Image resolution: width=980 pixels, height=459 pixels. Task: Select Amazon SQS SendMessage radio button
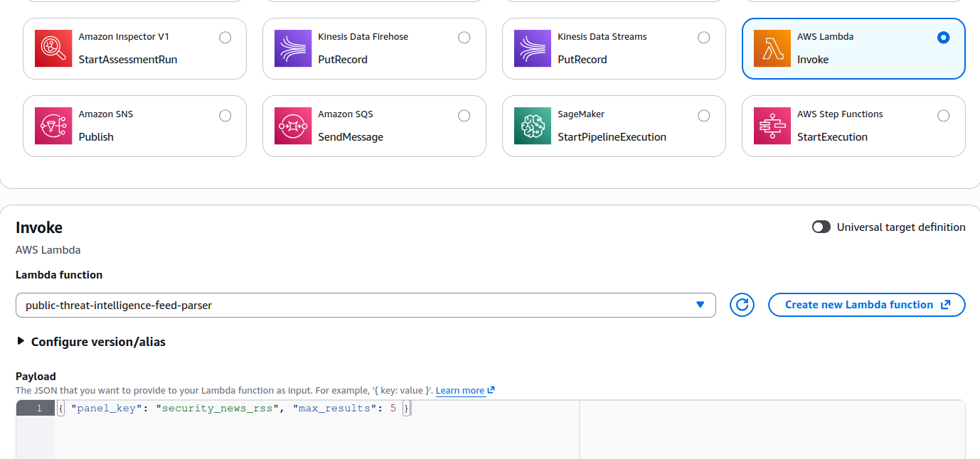point(464,115)
